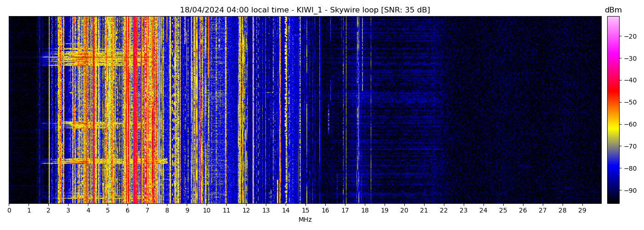Click the dBm label above the colorbar

(x=613, y=10)
